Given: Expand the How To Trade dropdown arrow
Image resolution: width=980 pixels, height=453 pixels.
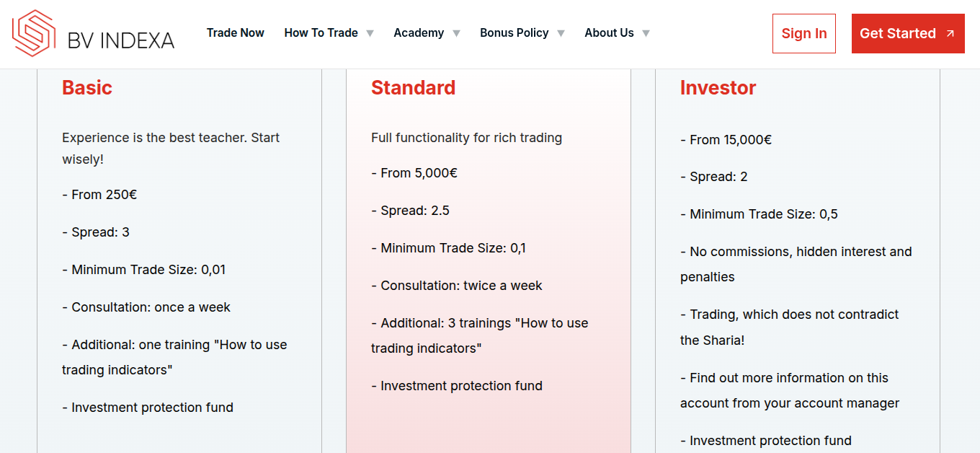Looking at the screenshot, I should [x=370, y=33].
